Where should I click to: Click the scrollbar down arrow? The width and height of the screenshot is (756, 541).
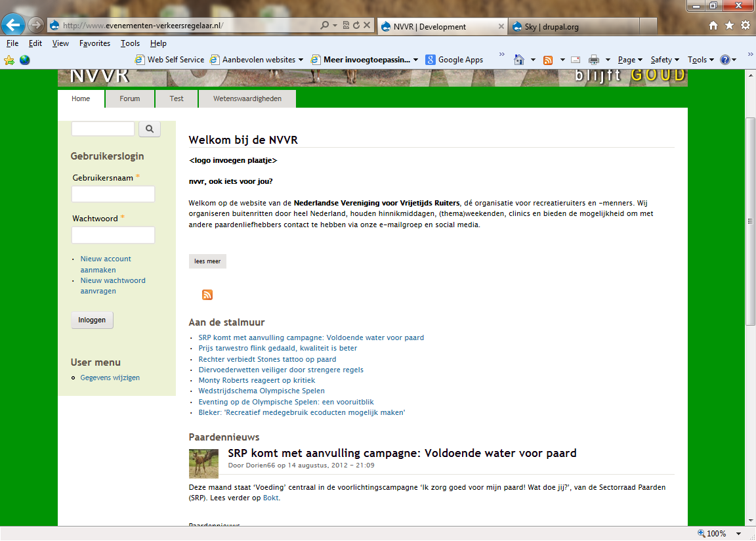tap(750, 521)
